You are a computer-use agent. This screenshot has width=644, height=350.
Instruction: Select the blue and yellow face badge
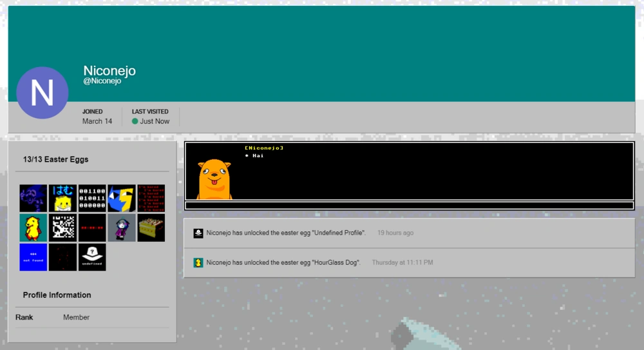click(x=122, y=199)
